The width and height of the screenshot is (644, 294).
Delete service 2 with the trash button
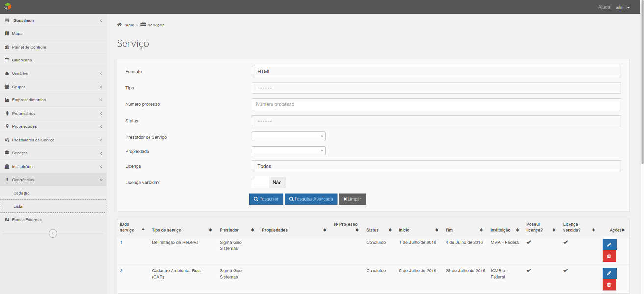point(609,284)
